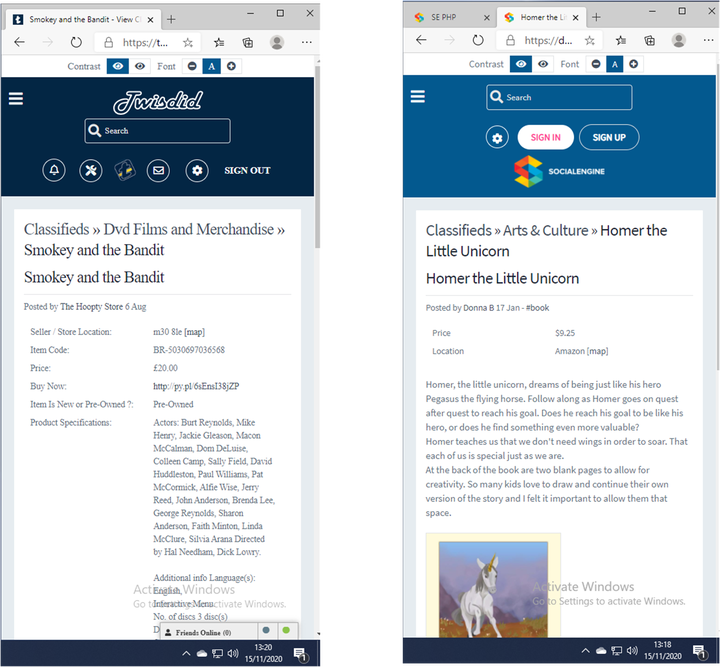Open the hamburger menu in the Twisdid window

click(16, 98)
